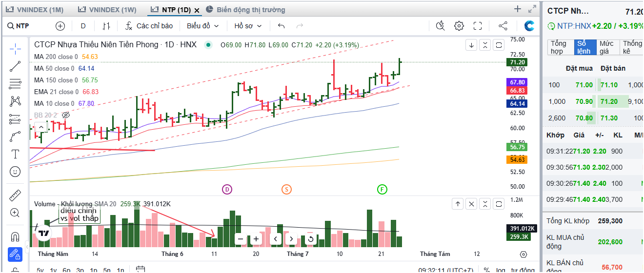Add symbol to compare with plus icon
Image resolution: width=644 pixels, height=273 pixels.
click(x=60, y=26)
